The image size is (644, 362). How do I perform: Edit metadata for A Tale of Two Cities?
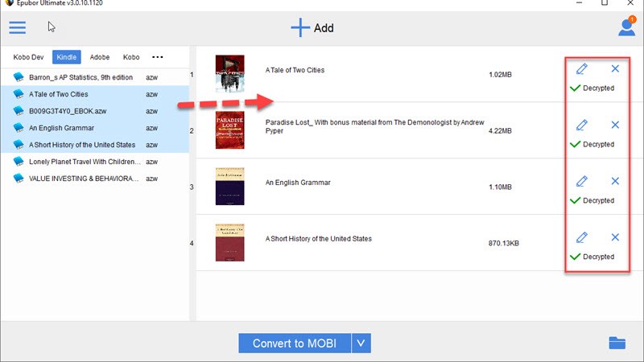pyautogui.click(x=581, y=68)
